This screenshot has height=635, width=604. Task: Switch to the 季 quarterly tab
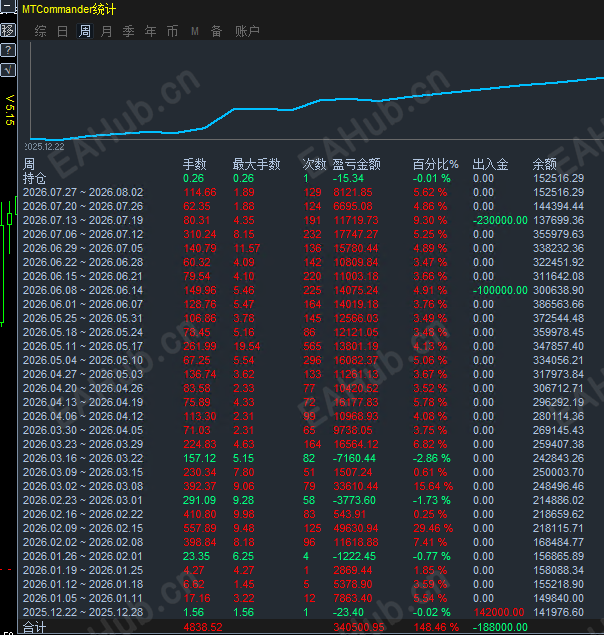pos(128,31)
